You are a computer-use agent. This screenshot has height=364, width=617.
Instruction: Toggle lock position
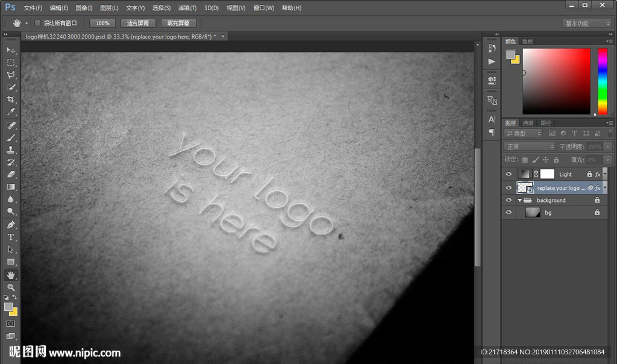click(545, 160)
